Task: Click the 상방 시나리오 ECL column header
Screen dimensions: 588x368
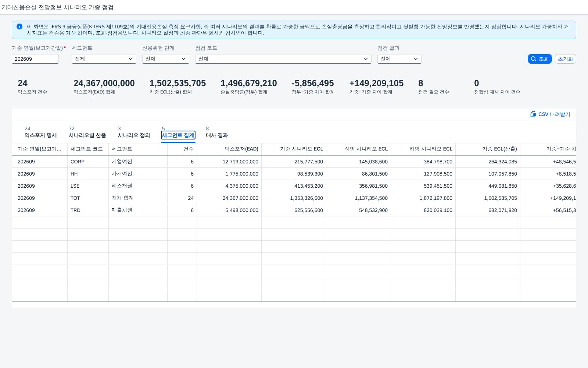Action: [359, 149]
